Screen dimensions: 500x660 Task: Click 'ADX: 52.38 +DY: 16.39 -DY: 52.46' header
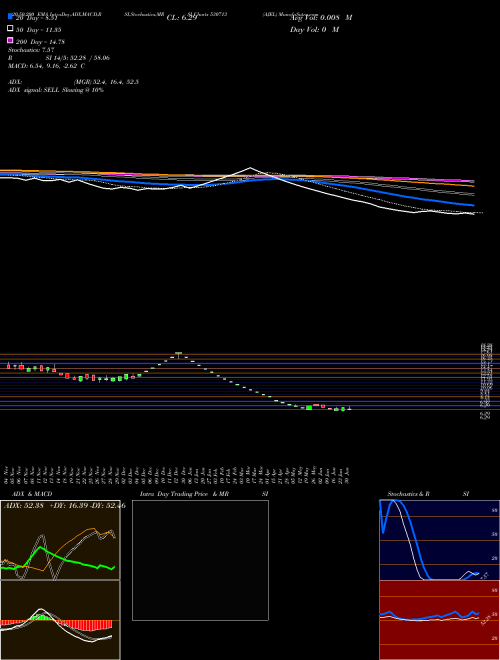tap(65, 506)
